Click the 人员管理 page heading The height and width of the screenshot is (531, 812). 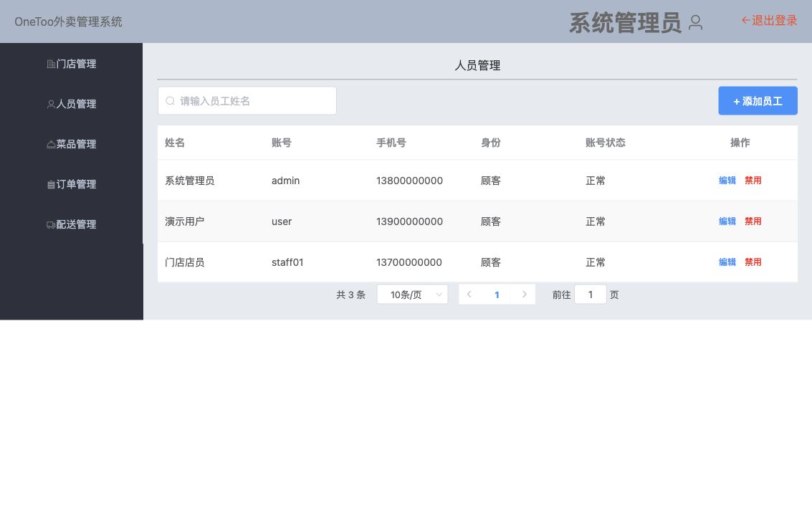[477, 65]
